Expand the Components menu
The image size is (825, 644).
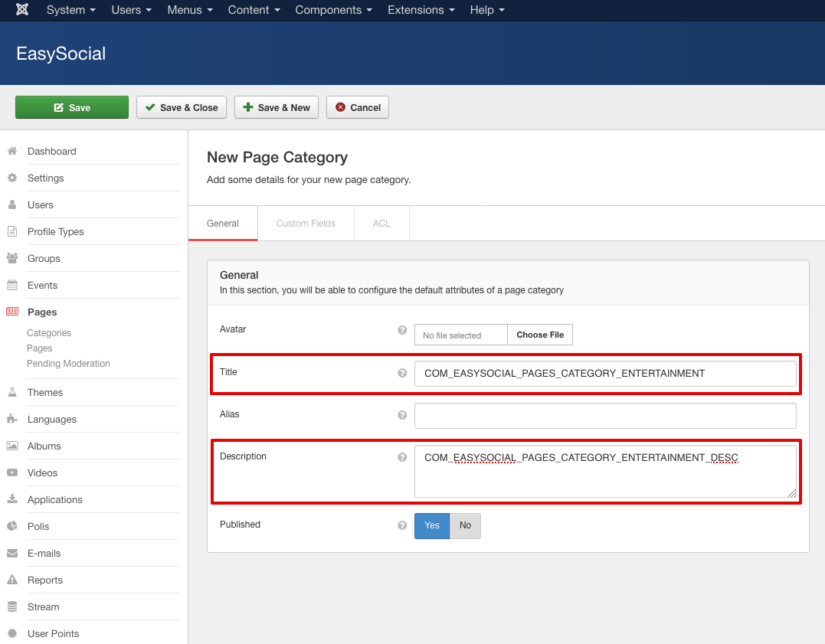[333, 10]
